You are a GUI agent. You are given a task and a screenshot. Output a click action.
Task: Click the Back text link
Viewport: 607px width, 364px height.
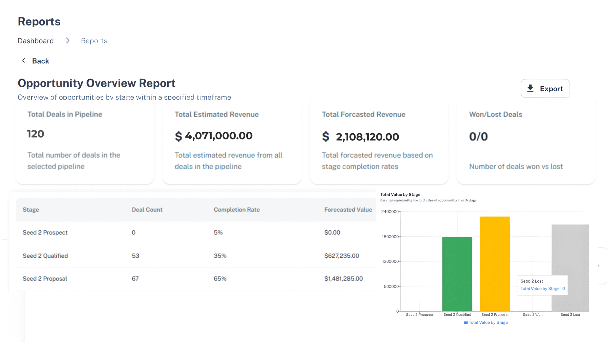[x=40, y=61]
